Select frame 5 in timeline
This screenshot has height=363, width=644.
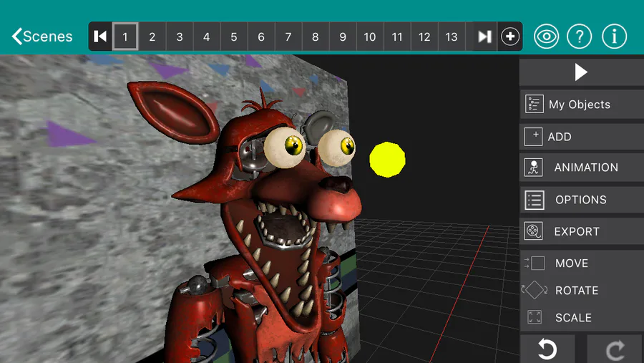(x=234, y=37)
